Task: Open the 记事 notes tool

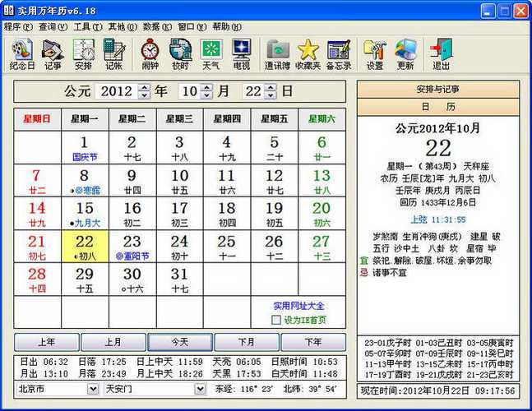Action: [53, 53]
